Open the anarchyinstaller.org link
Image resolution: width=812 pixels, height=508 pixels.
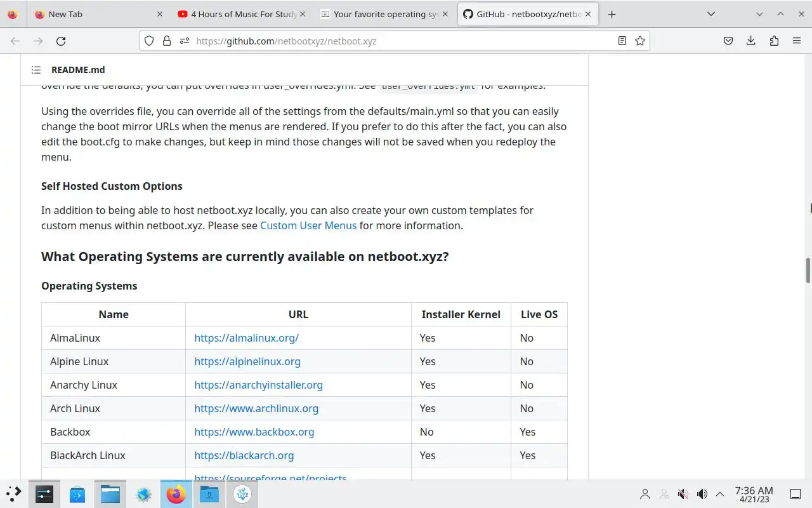point(258,385)
